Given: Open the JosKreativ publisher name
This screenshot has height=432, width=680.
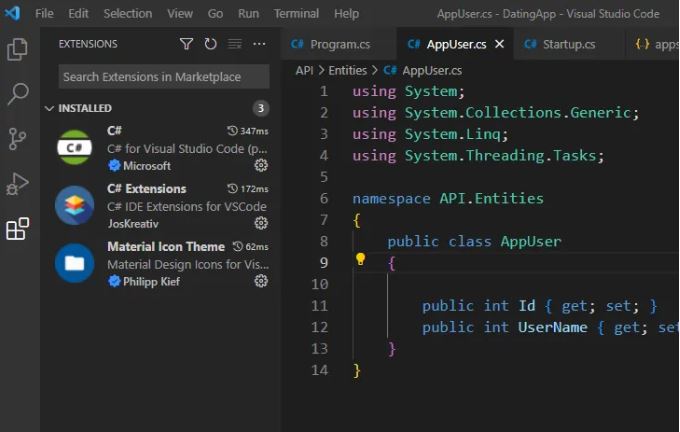Looking at the screenshot, I should pos(133,224).
